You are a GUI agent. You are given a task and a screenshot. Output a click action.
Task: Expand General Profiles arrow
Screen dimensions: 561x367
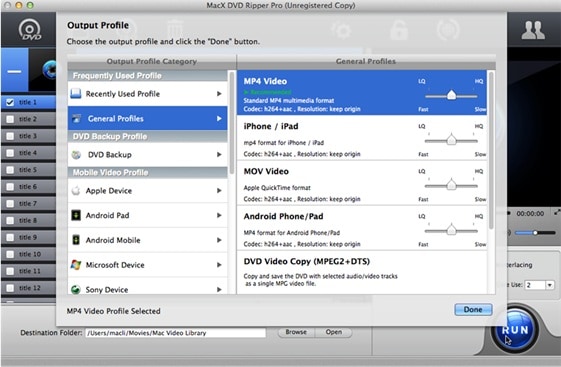(x=219, y=118)
